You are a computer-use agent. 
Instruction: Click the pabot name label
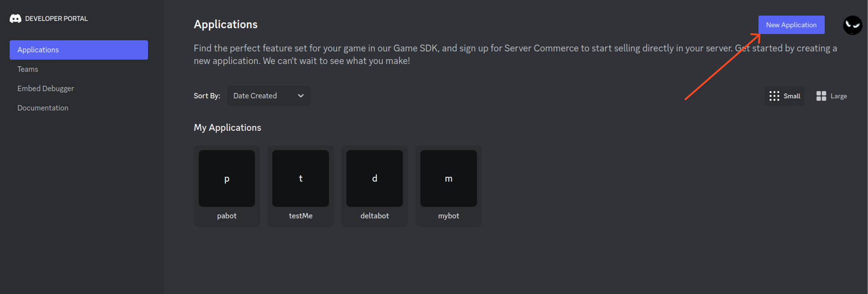pos(227,216)
